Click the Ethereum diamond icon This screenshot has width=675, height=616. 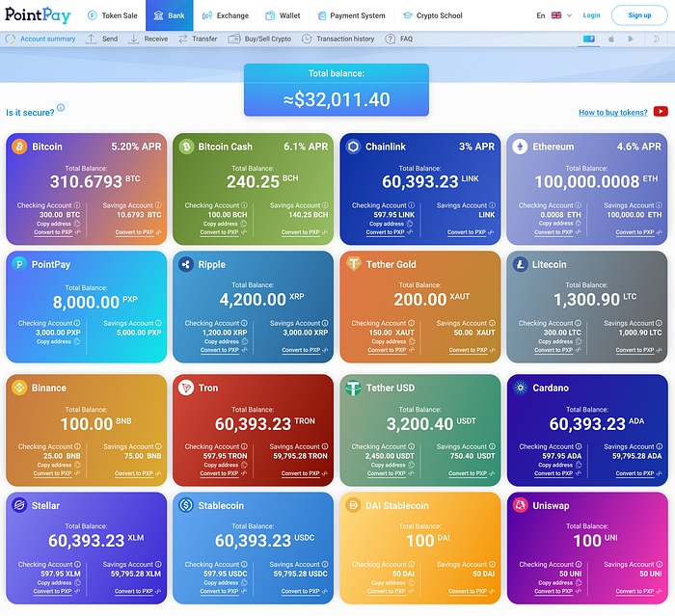point(520,147)
